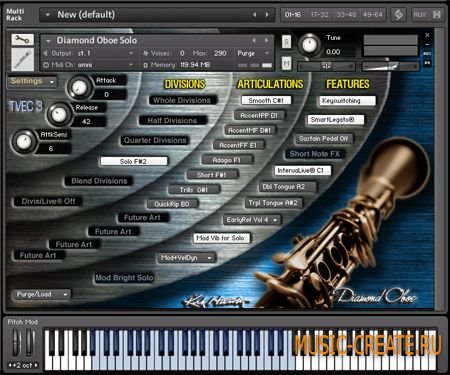Select the Short F#1 articulation
Viewport: 450px width, 375px height.
212,175
